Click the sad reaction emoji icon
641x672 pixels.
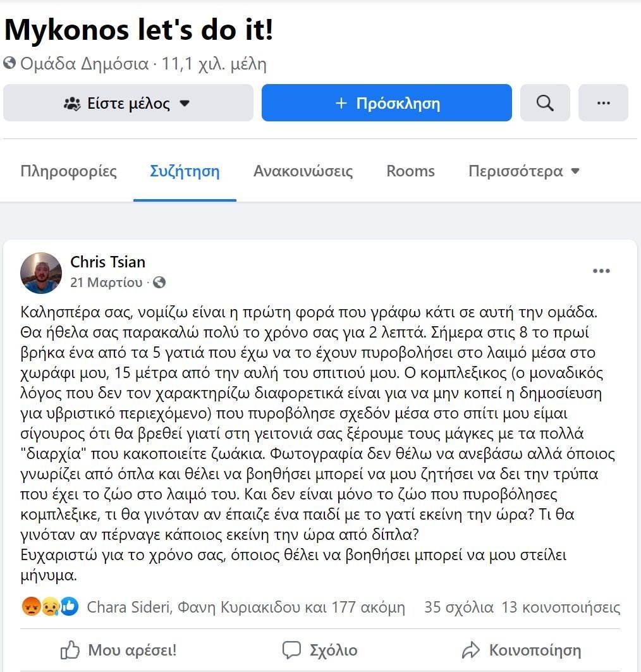pos(50,606)
